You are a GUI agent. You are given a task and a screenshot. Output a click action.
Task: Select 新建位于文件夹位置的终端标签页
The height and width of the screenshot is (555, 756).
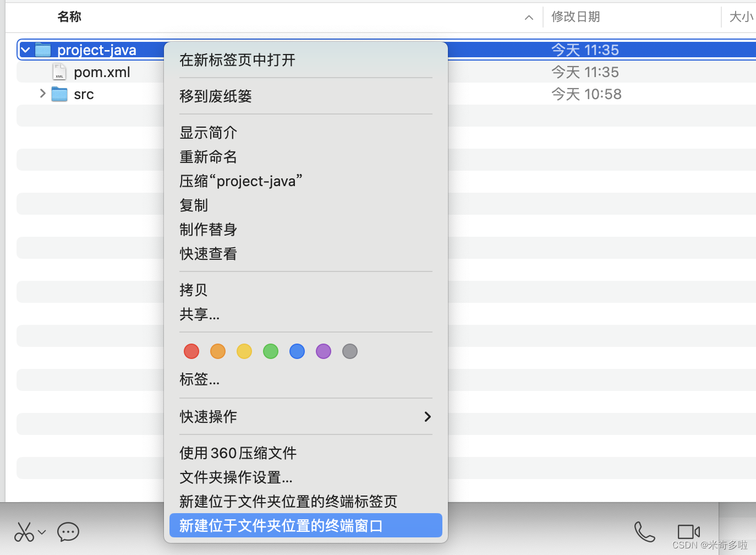tap(306, 501)
